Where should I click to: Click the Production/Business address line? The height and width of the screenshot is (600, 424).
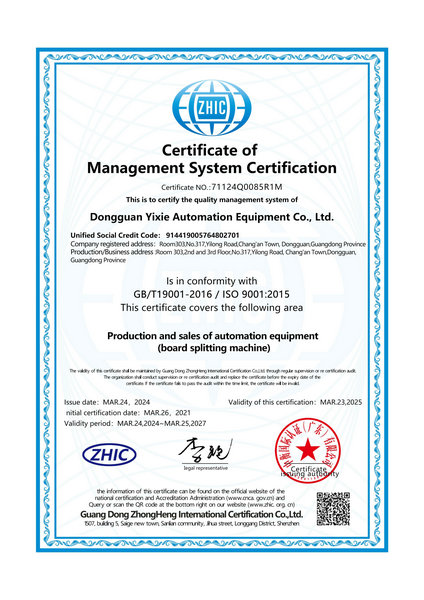[213, 252]
